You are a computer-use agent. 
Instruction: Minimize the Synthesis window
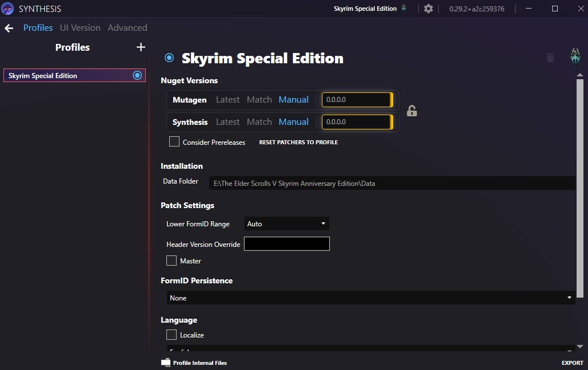tap(529, 8)
